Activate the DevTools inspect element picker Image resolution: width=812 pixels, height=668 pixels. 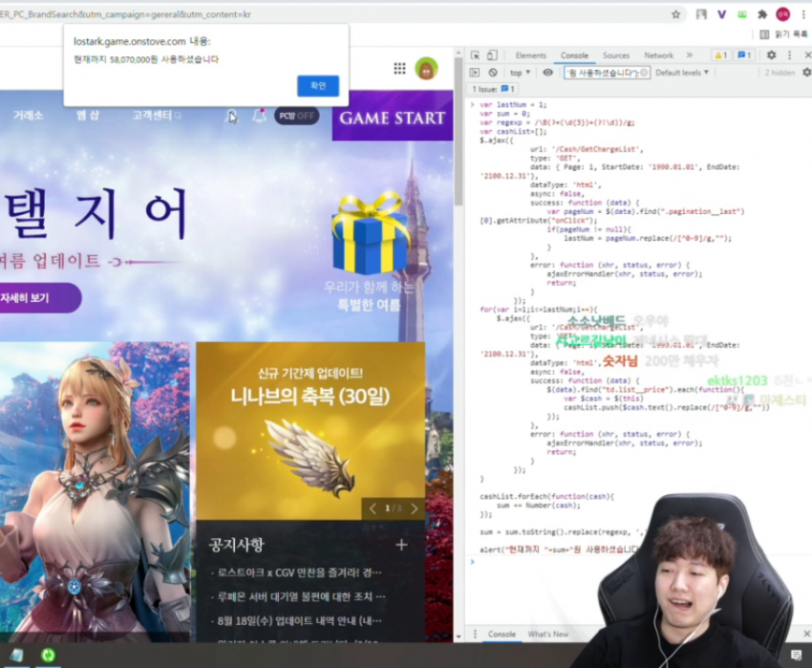[475, 54]
